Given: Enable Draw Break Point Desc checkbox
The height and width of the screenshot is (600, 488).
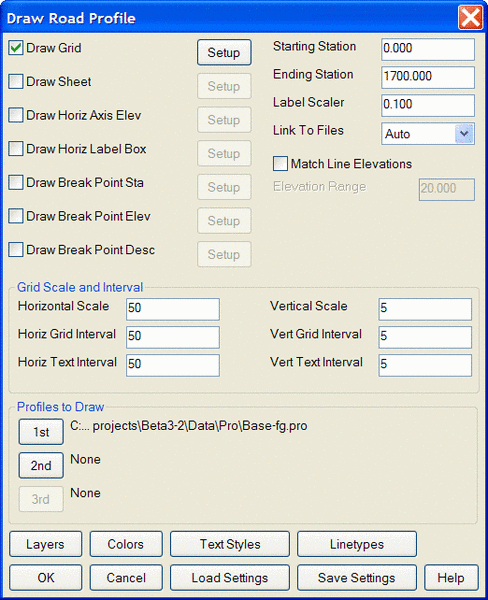Looking at the screenshot, I should (x=16, y=249).
